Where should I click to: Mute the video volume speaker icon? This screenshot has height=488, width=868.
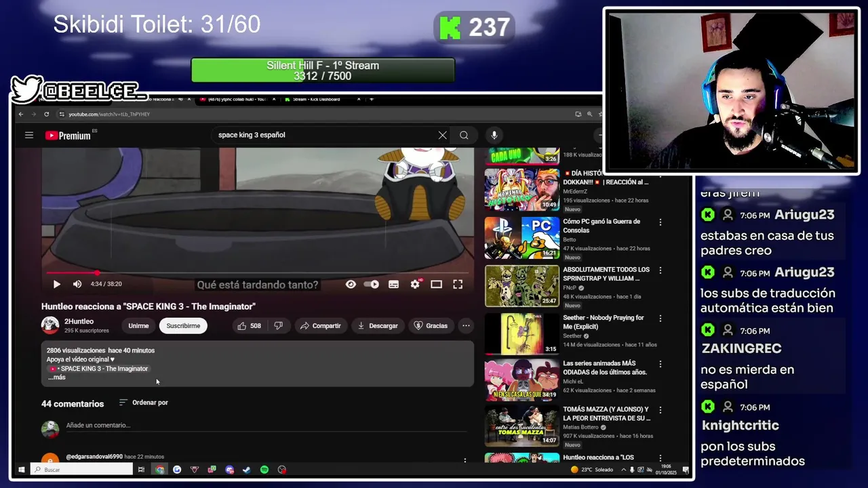pyautogui.click(x=77, y=285)
